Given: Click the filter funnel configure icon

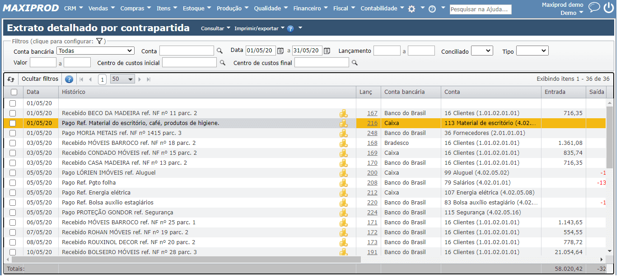Looking at the screenshot, I should point(99,41).
